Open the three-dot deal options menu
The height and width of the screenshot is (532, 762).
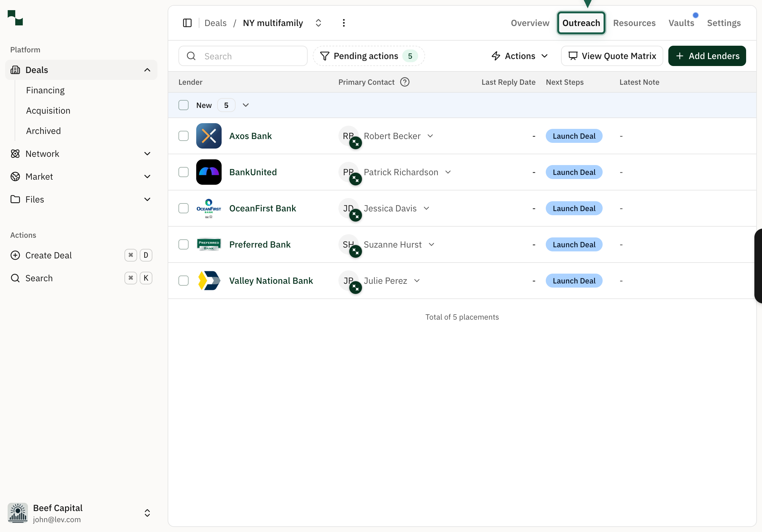coord(344,23)
